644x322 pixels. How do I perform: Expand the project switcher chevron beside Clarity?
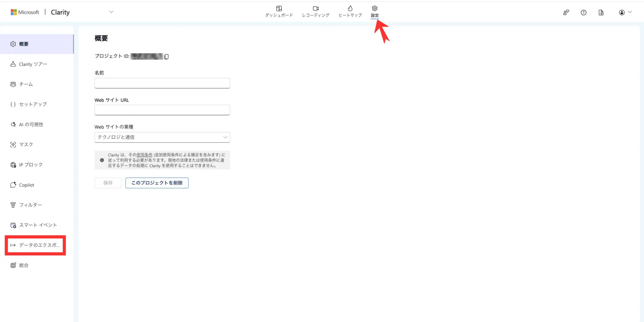tap(111, 12)
